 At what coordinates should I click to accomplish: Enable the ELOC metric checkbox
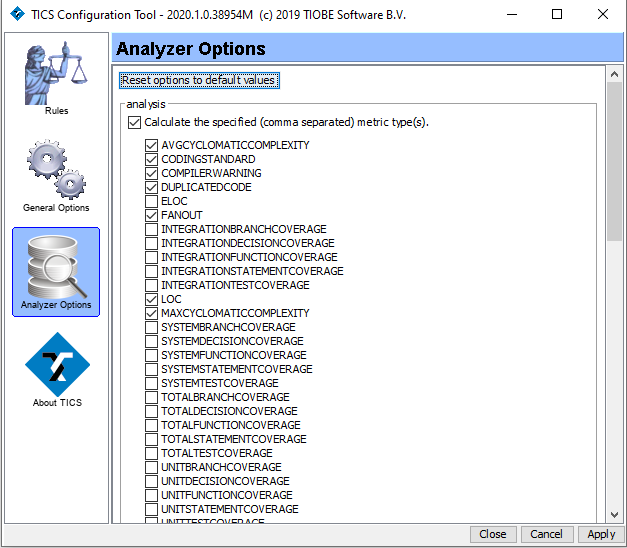pos(152,202)
